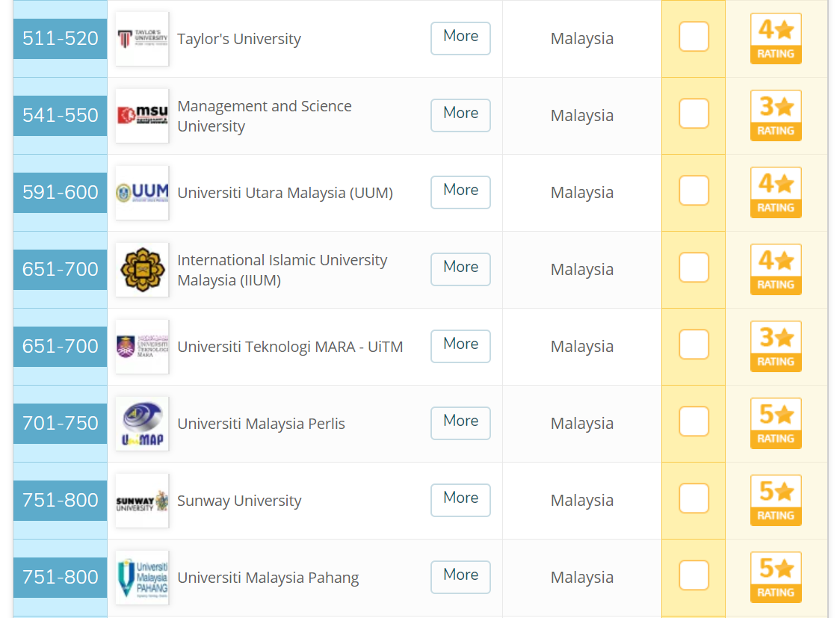840x618 pixels.
Task: Expand More details for Universiti Teknologi MARA
Action: pos(460,346)
